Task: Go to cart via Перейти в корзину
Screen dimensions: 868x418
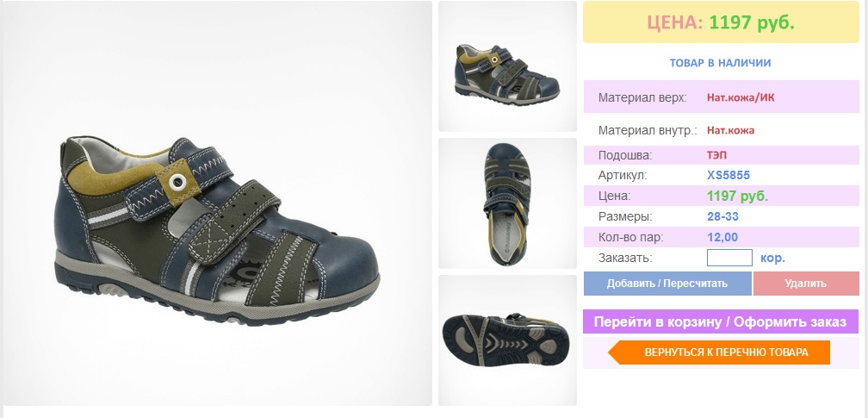Action: coord(721,321)
